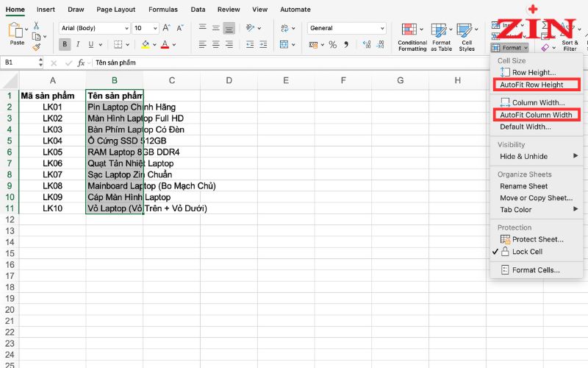Expand the Paste options arrow
Image resolution: width=588 pixels, height=368 pixels.
click(x=26, y=29)
